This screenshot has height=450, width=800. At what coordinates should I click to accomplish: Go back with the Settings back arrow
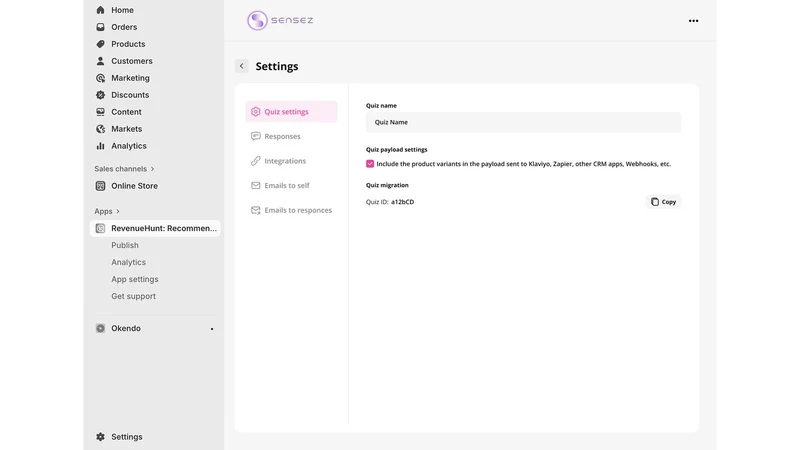click(x=242, y=66)
